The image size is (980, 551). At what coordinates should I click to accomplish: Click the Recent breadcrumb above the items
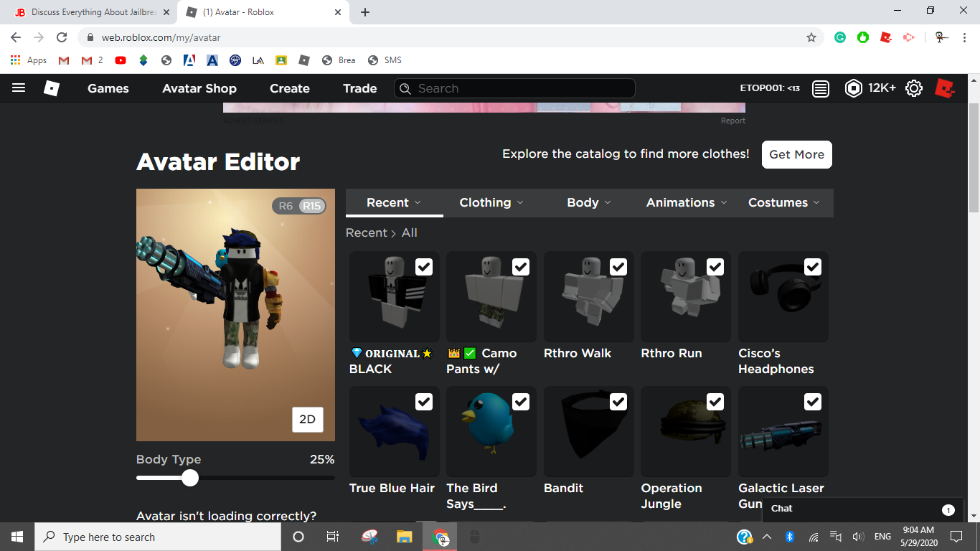(x=366, y=232)
